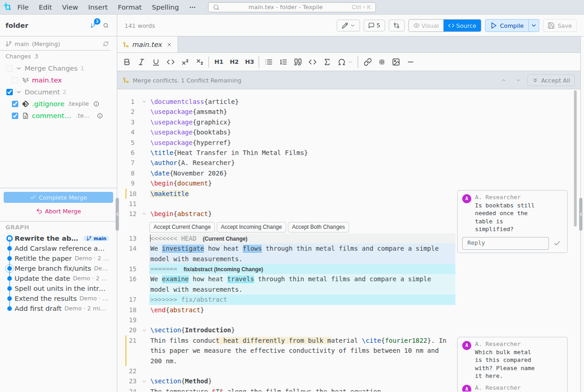This screenshot has width=584, height=392.
Task: Open the File menu
Action: click(23, 7)
